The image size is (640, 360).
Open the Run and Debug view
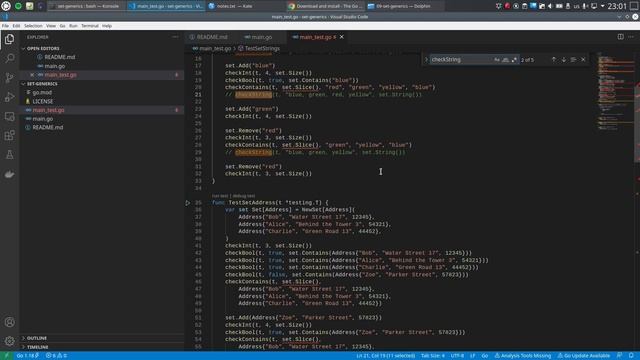tap(9, 97)
